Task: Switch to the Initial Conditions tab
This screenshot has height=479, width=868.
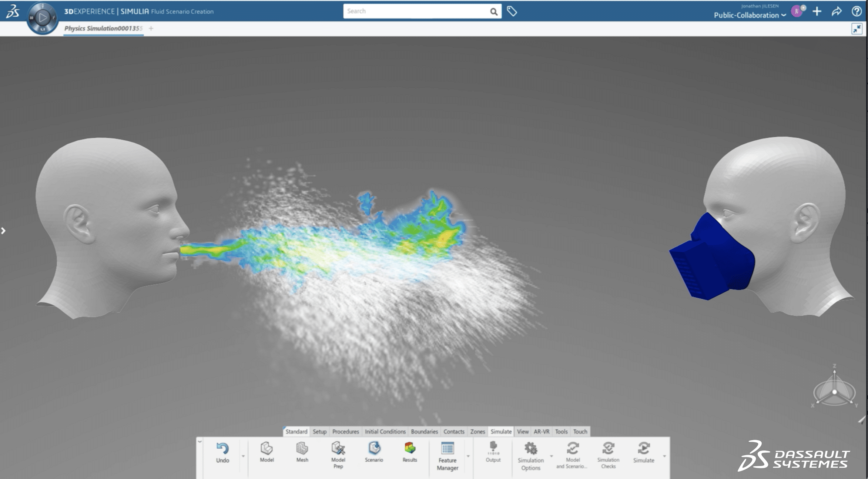Action: point(385,432)
